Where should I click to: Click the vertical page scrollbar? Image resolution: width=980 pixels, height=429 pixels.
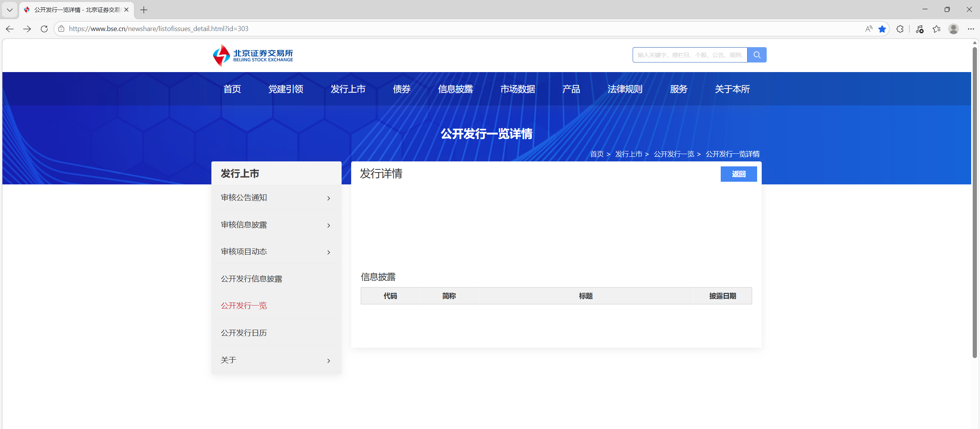tap(975, 203)
